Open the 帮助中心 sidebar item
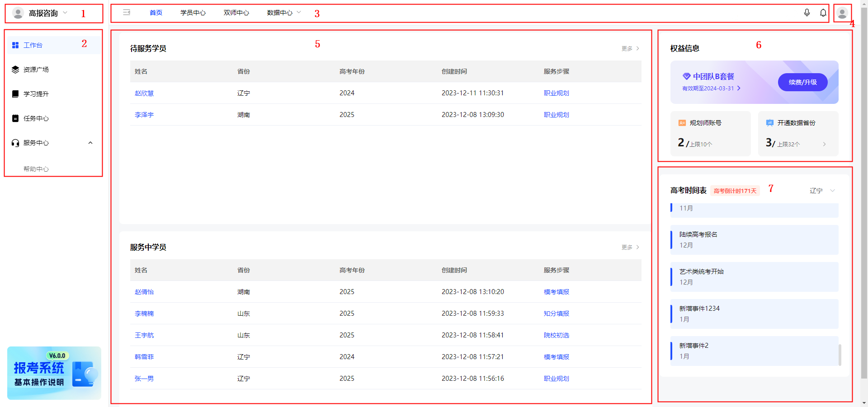Screen dimensions: 868x407 click(36, 169)
